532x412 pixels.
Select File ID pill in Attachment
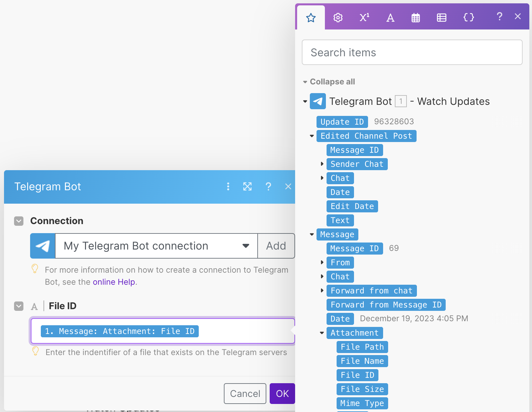click(x=357, y=375)
